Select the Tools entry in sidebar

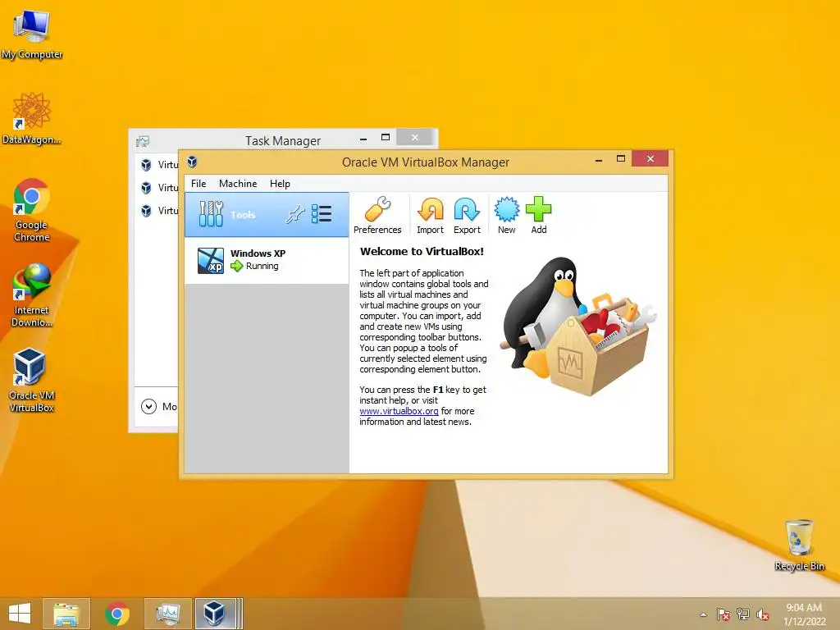click(x=267, y=215)
